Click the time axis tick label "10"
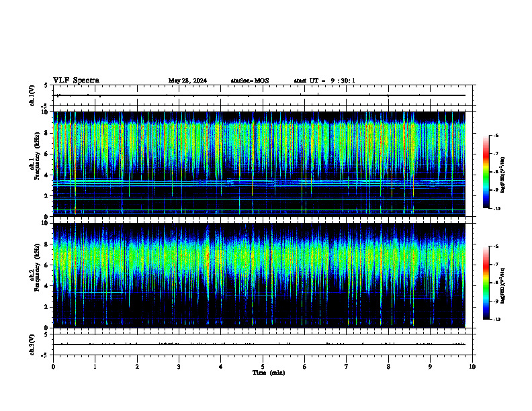The image size is (532, 411). 472,367
